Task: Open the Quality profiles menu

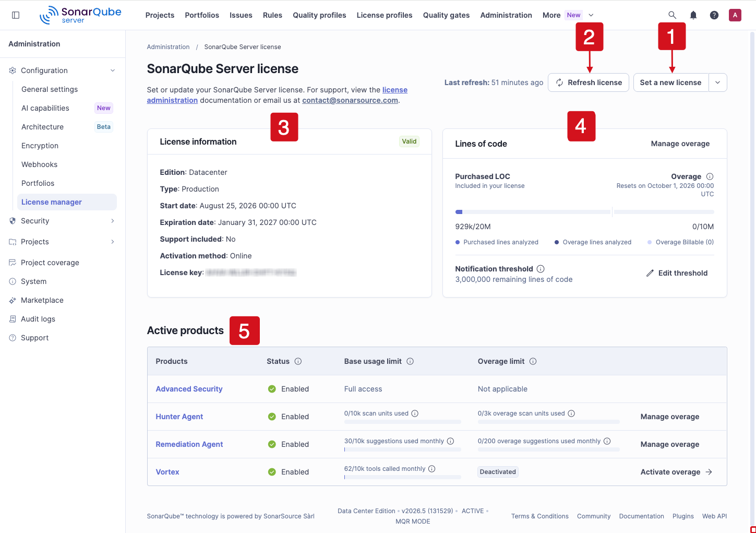Action: tap(319, 15)
